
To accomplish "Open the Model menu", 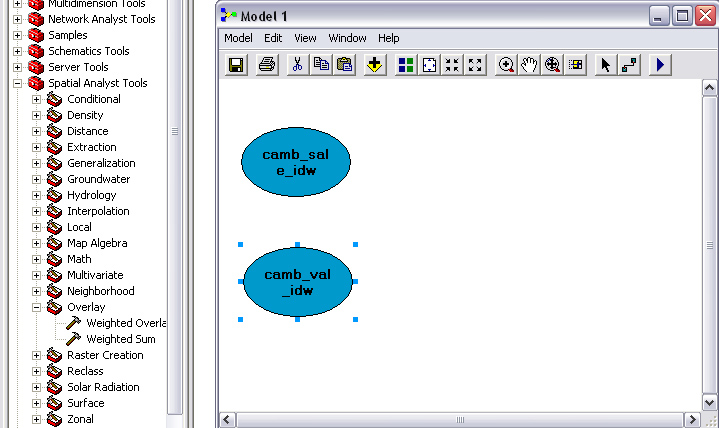I will [238, 38].
